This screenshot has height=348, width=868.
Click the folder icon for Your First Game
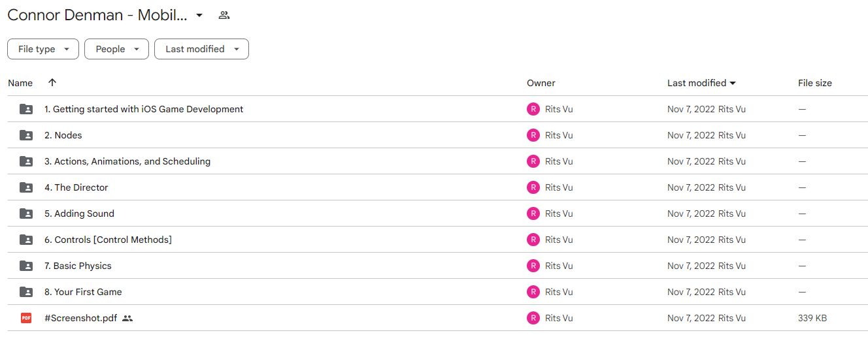tap(26, 292)
